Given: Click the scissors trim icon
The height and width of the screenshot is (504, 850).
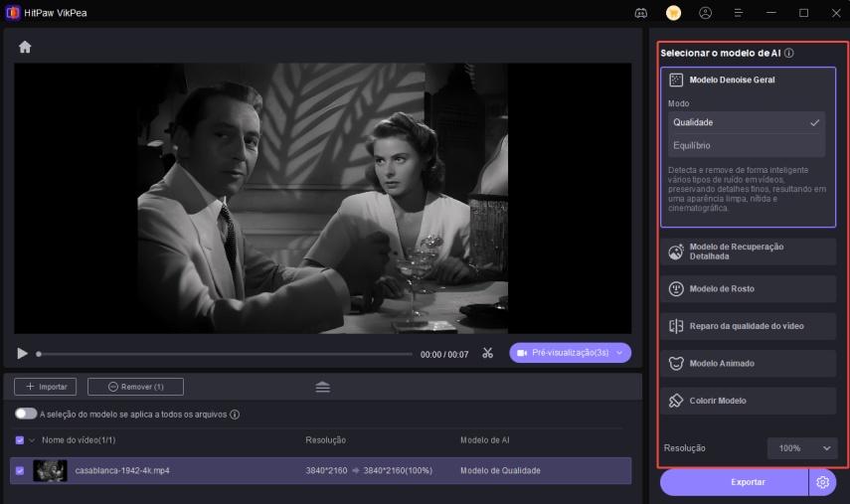Looking at the screenshot, I should pos(488,353).
